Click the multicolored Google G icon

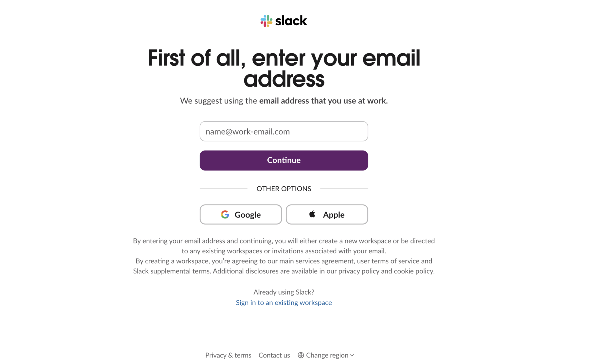click(225, 214)
